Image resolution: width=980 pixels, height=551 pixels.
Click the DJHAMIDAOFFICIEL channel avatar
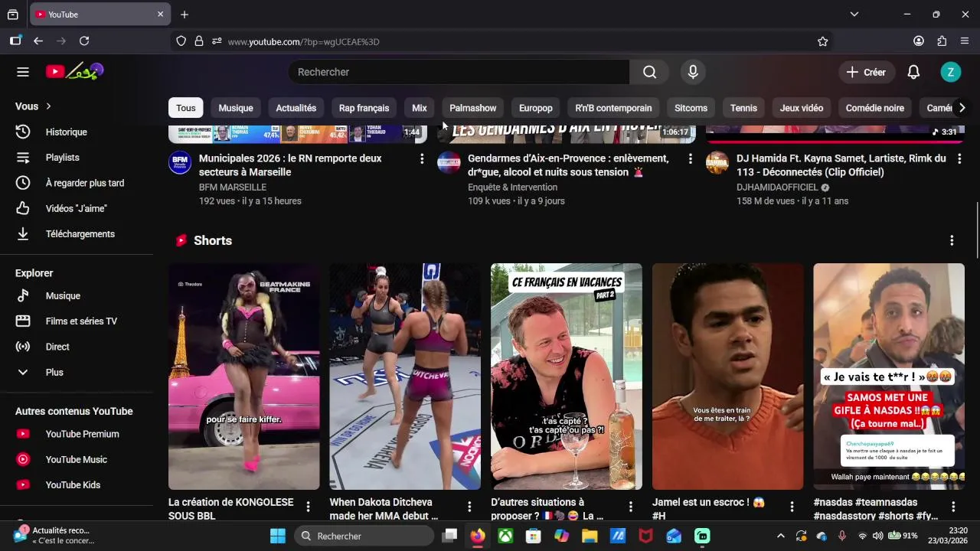pos(717,162)
